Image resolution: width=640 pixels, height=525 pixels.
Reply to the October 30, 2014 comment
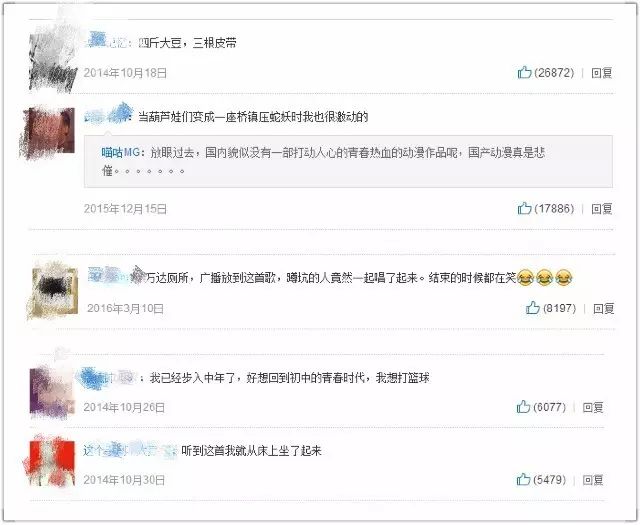(593, 480)
